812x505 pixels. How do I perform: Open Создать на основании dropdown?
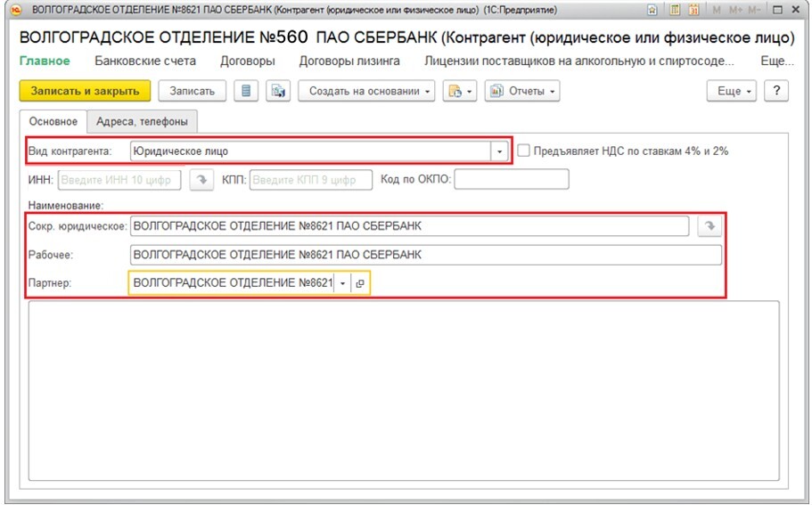pyautogui.click(x=366, y=91)
